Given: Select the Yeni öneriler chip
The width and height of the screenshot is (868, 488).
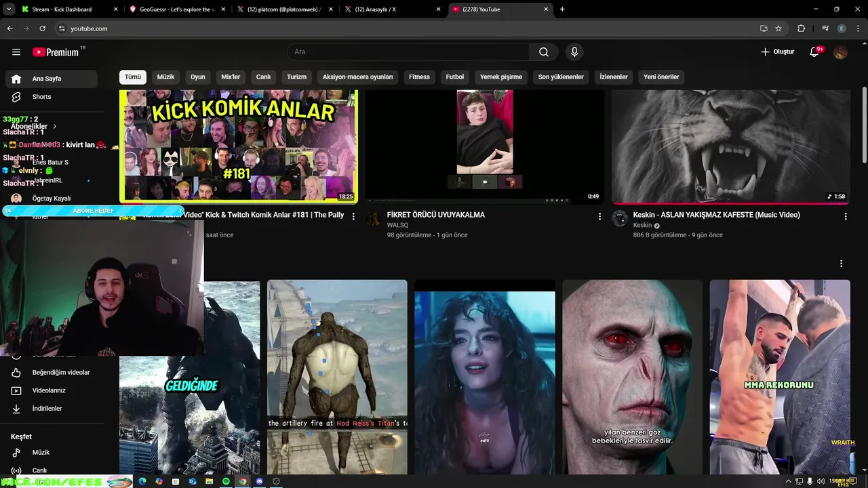Looking at the screenshot, I should (661, 77).
